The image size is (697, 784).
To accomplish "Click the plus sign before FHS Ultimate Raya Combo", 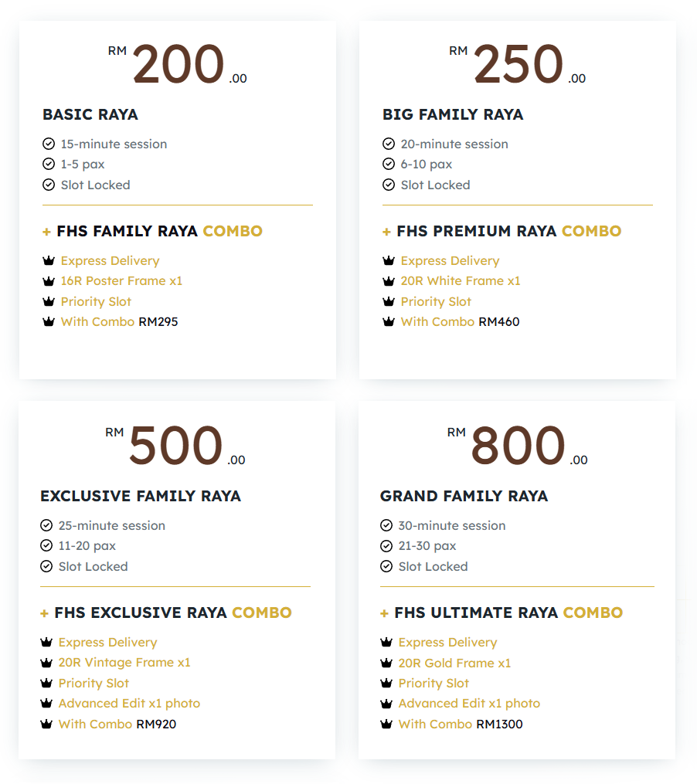I will coord(384,613).
